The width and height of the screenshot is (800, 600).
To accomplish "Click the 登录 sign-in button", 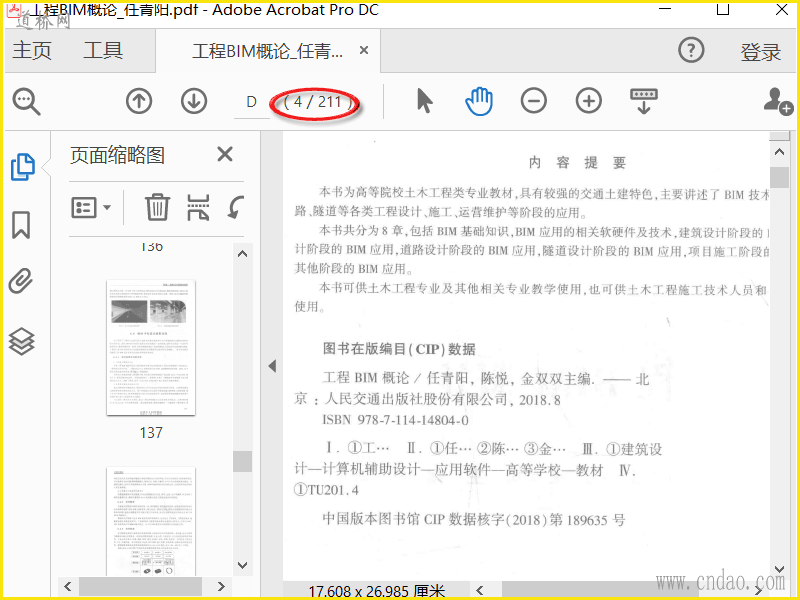I will point(761,52).
